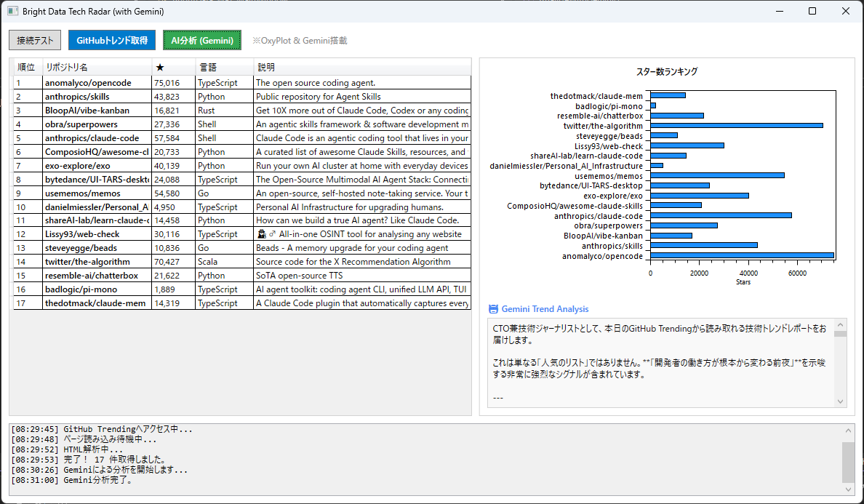
Task: Click GitHubトレンド取得 button
Action: click(112, 40)
